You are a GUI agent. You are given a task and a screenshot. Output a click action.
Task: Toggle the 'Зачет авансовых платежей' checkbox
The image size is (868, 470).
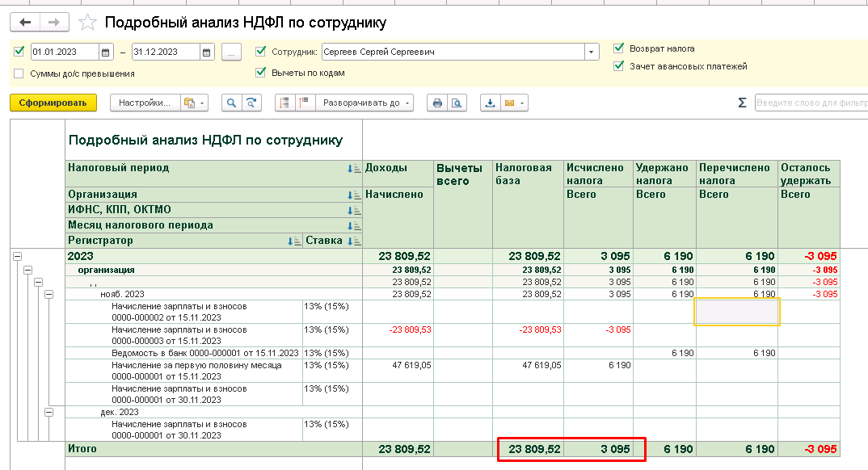click(x=619, y=66)
